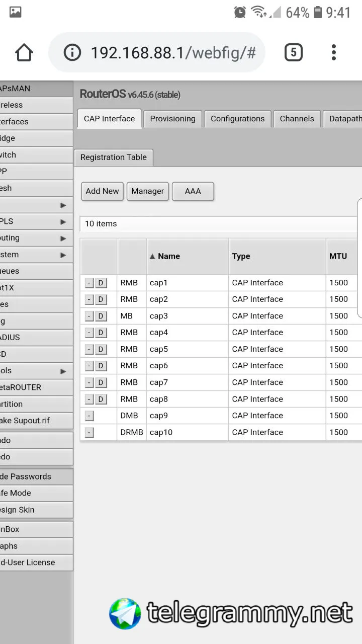Click Make Supout.rif in sidebar
Image resolution: width=362 pixels, height=644 pixels.
pyautogui.click(x=36, y=421)
